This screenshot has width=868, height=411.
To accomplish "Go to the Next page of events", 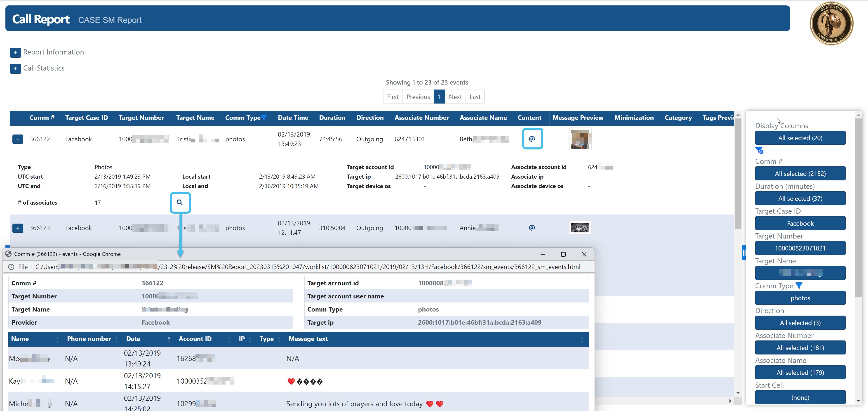I will click(455, 97).
